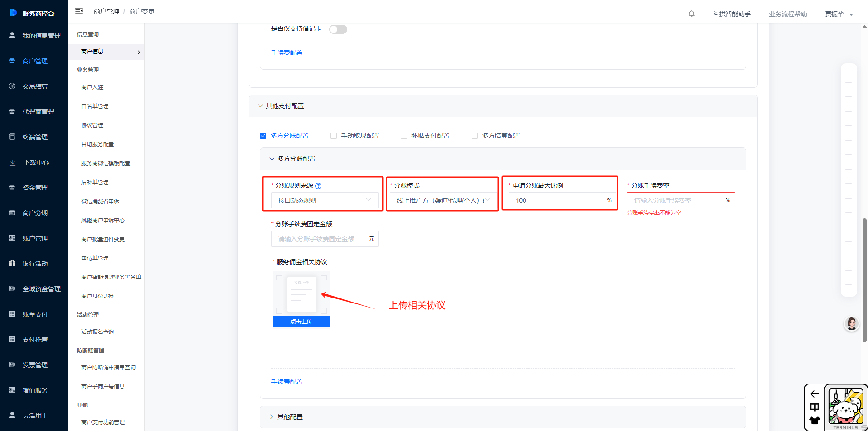Click the notification bell icon

(x=691, y=14)
